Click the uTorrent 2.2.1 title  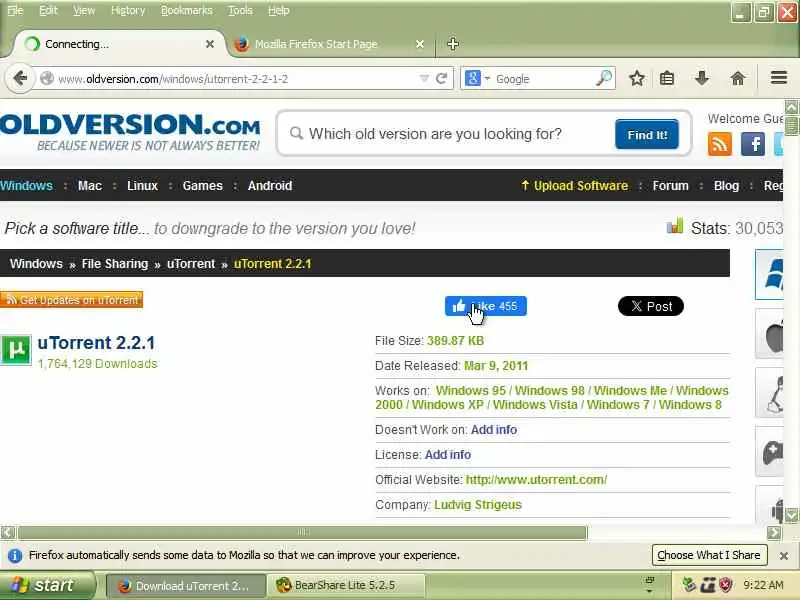(x=96, y=343)
